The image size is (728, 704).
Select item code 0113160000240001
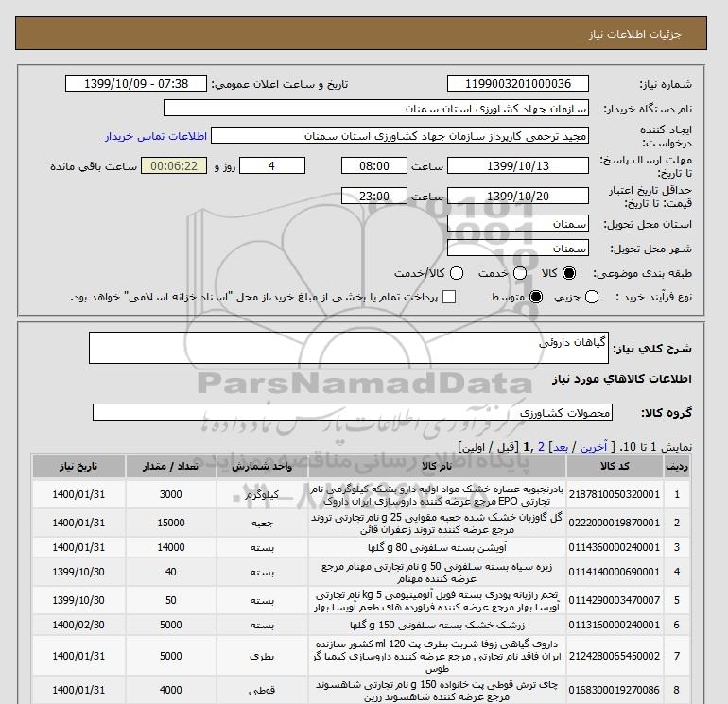(x=615, y=626)
